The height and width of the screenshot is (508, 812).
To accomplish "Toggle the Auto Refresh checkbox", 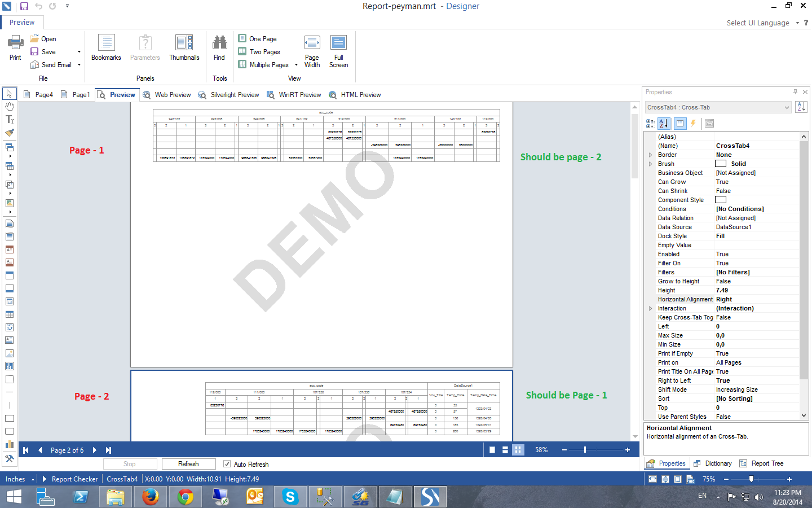I will coord(227,464).
